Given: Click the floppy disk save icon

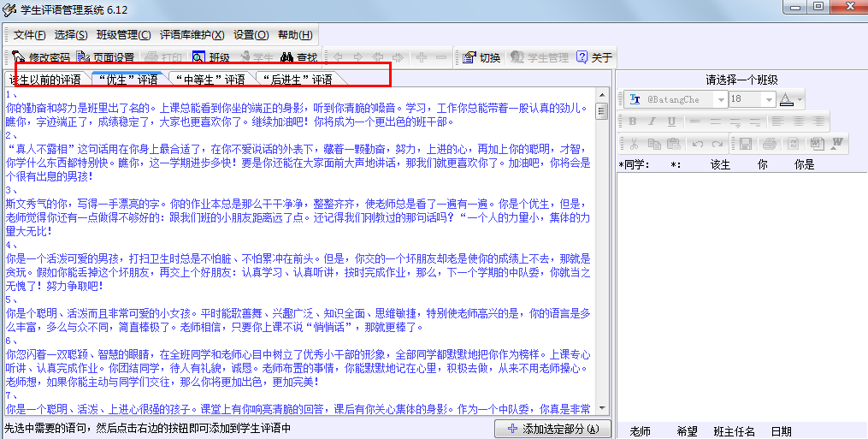Looking at the screenshot, I should coord(746,144).
